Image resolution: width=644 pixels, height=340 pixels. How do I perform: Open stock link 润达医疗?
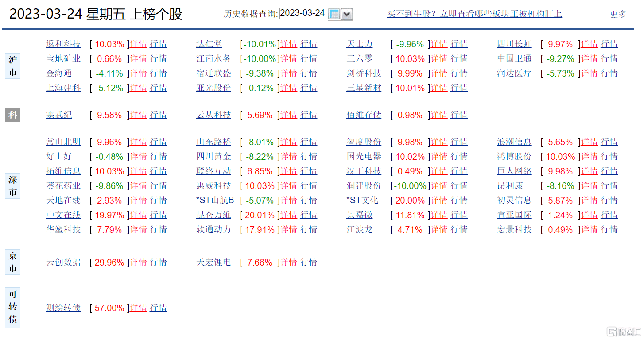coord(514,73)
